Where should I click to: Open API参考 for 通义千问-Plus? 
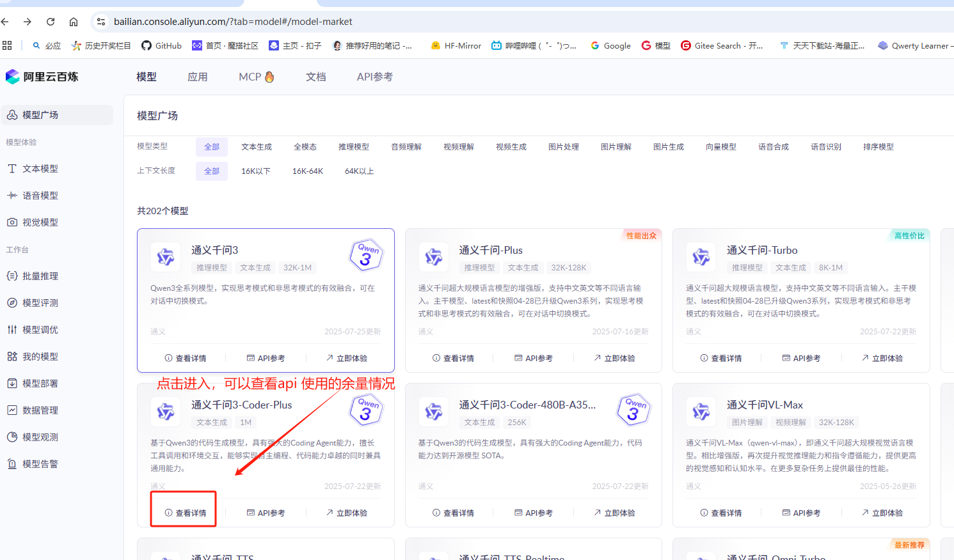[534, 359]
